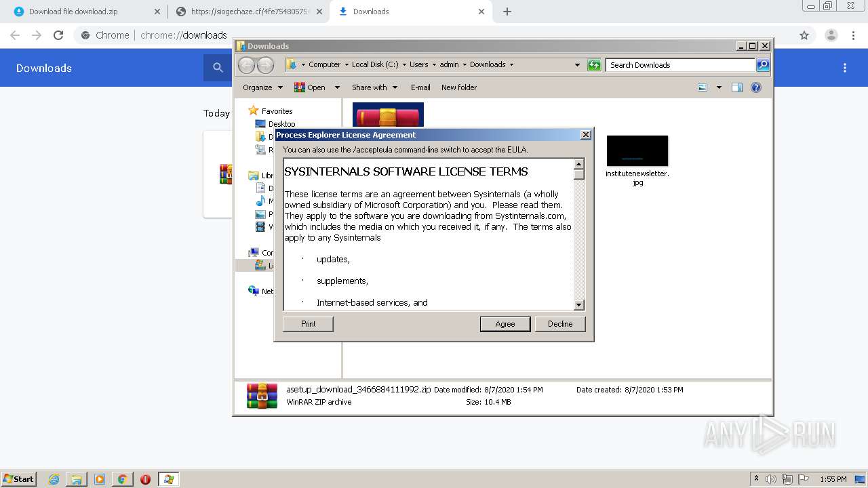The image size is (868, 488).
Task: Close the Downloads Chrome tab
Action: click(x=481, y=12)
